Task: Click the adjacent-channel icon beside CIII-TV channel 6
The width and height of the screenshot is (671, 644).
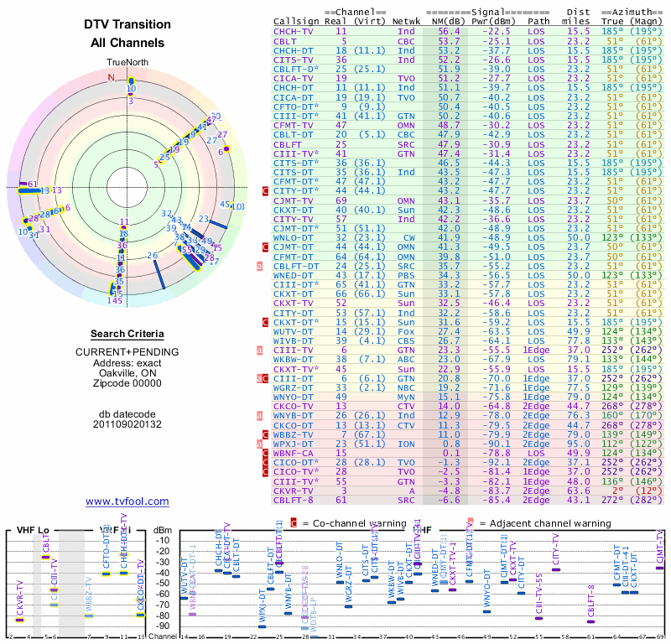Action: [259, 350]
